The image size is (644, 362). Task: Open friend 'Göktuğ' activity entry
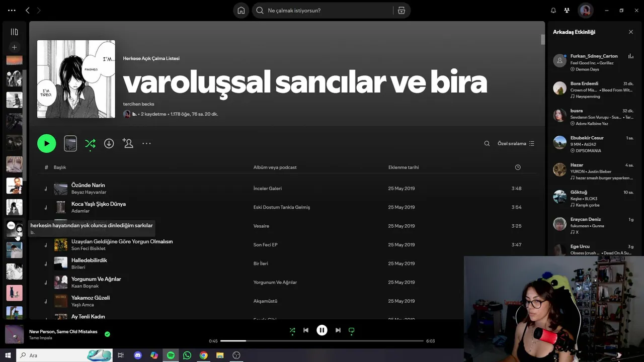(x=594, y=198)
